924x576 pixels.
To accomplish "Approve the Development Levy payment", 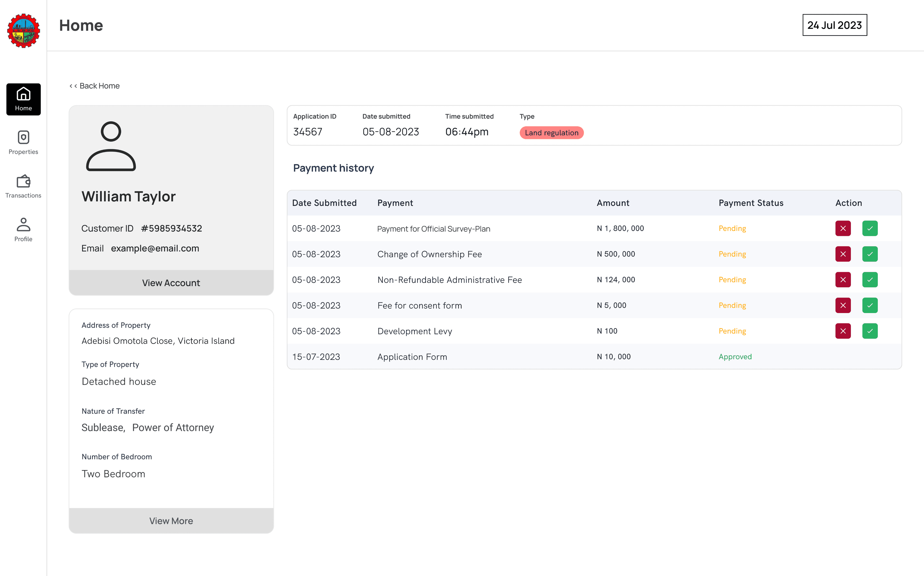I will [870, 331].
